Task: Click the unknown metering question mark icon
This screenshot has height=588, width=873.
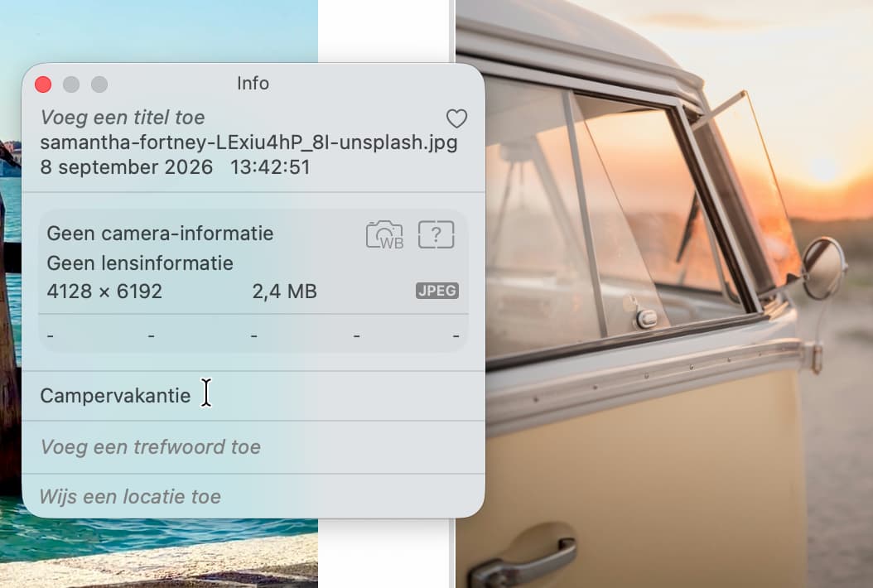Action: point(436,234)
